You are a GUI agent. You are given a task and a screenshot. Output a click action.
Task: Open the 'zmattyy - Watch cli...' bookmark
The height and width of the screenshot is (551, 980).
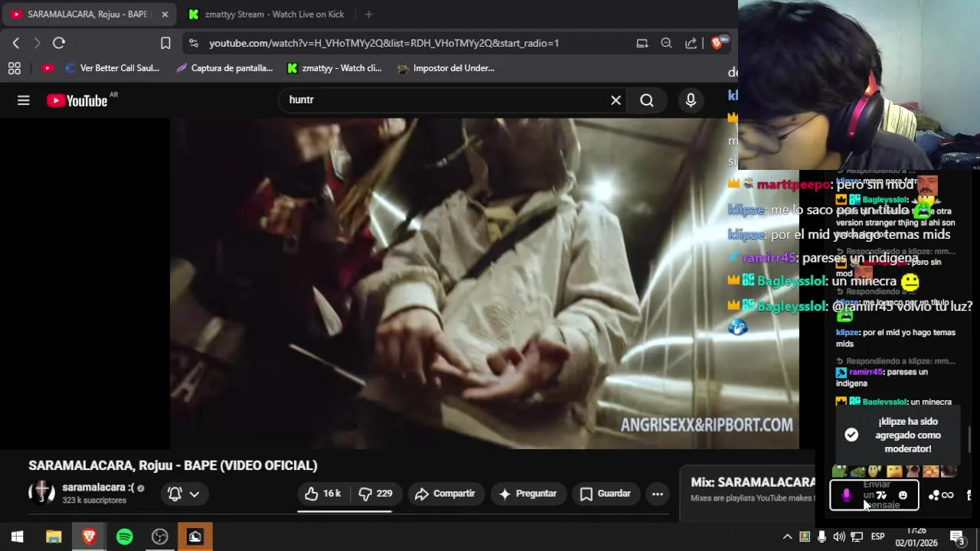click(335, 68)
